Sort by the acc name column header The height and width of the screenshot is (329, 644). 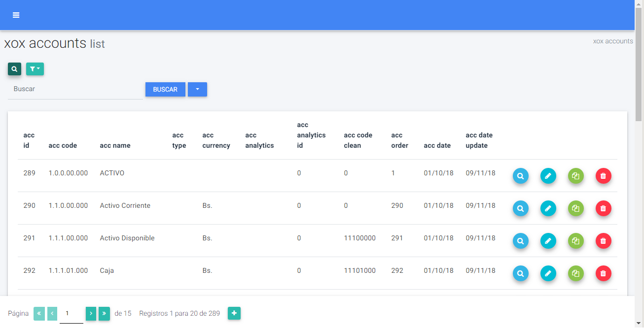[x=115, y=146]
